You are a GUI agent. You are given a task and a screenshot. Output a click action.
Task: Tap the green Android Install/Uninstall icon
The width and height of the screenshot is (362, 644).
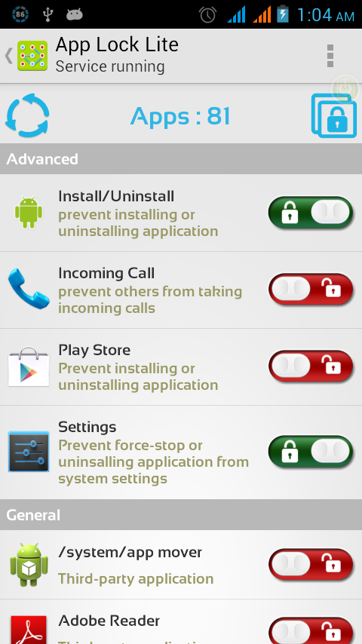(x=29, y=213)
